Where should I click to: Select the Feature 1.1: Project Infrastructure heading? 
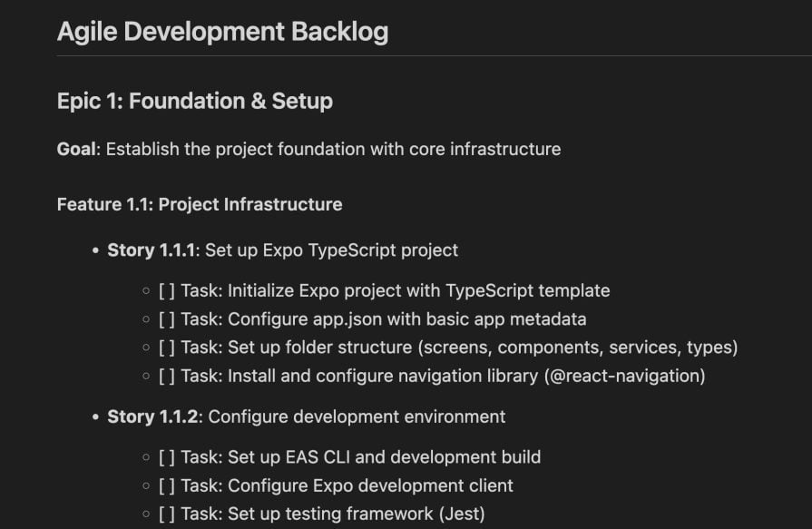point(200,204)
